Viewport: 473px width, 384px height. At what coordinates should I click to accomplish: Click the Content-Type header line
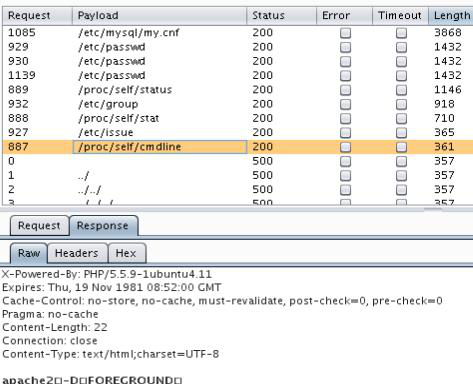coord(111,354)
